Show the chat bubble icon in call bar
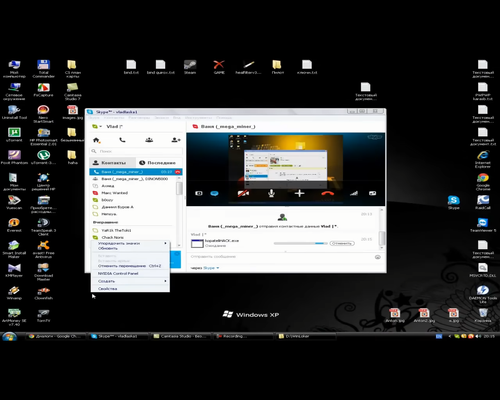The image size is (500, 400). pos(214,193)
